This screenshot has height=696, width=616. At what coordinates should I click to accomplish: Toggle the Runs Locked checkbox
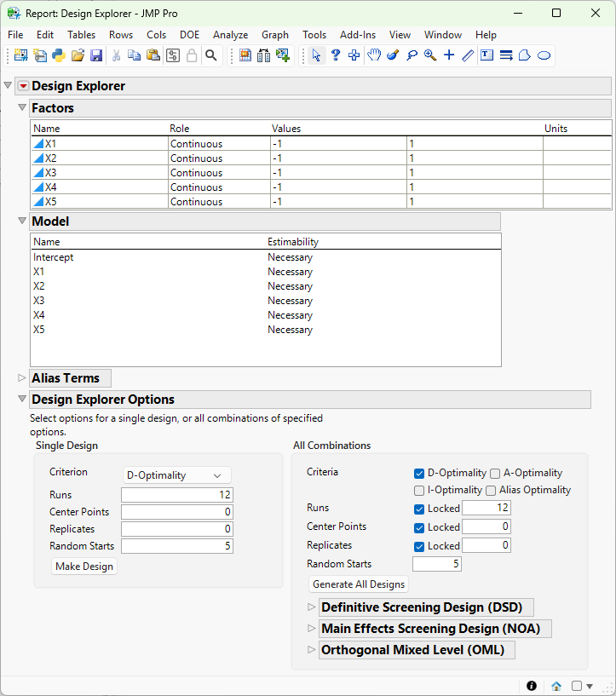point(419,509)
